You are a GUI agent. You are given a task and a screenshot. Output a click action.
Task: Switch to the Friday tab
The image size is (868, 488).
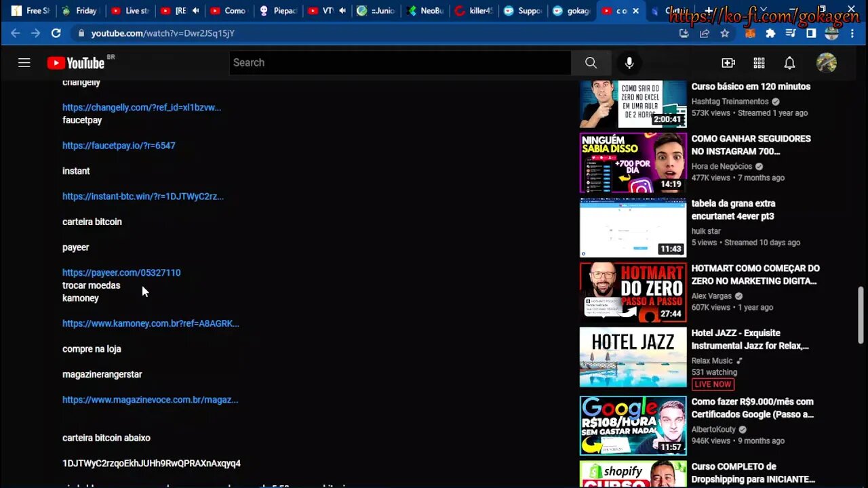[x=79, y=11]
